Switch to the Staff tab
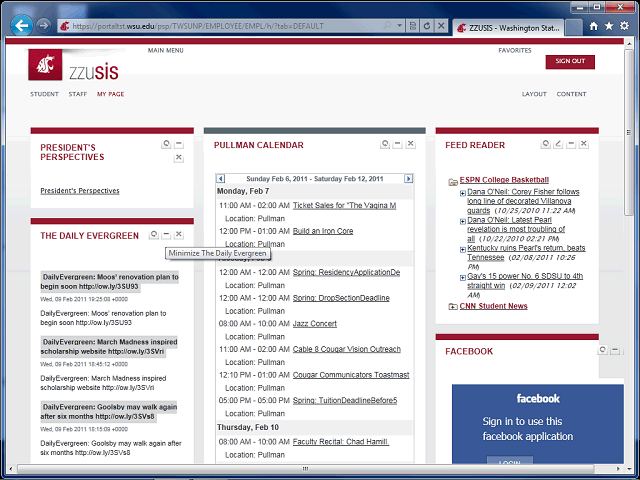Image resolution: width=640 pixels, height=480 pixels. pos(78,94)
